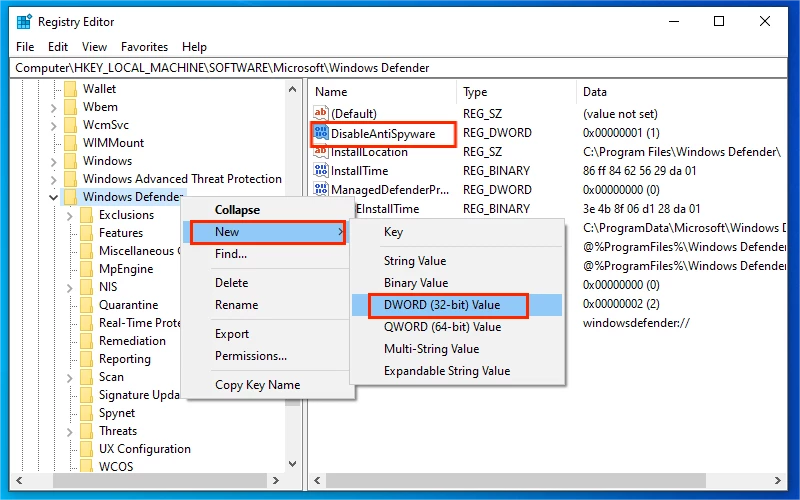The image size is (800, 500).
Task: Collapse the Windows Defender tree node
Action: click(54, 197)
